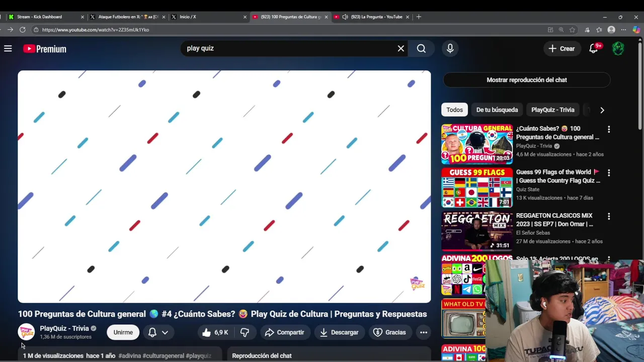Open 'Guess 99 Flags of the World' title
The width and height of the screenshot is (644, 362).
(558, 176)
